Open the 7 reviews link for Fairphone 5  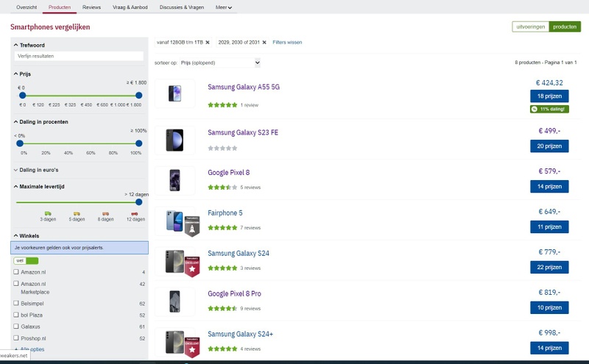coord(250,228)
